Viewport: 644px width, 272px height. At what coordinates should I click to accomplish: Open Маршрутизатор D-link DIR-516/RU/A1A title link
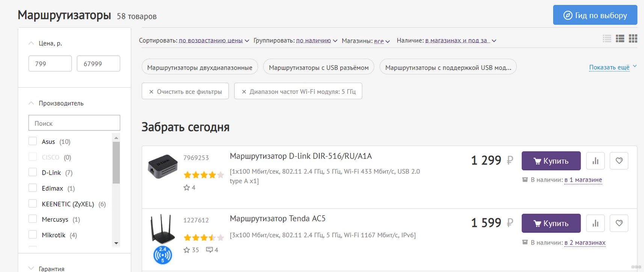click(301, 156)
